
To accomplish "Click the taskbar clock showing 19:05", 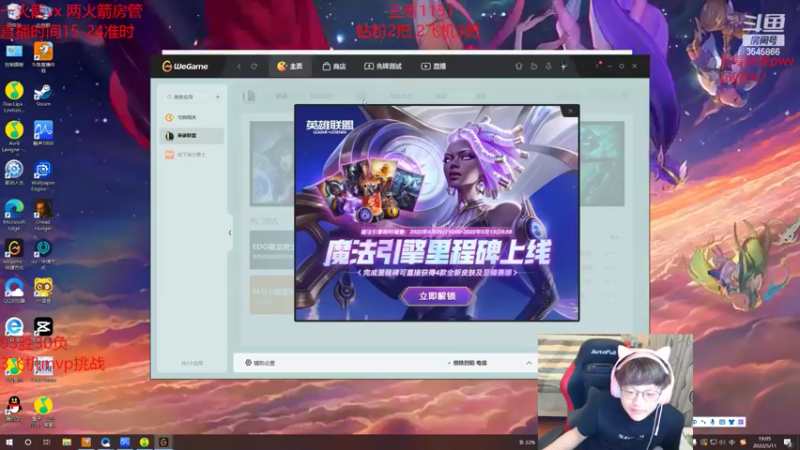I will (x=765, y=442).
